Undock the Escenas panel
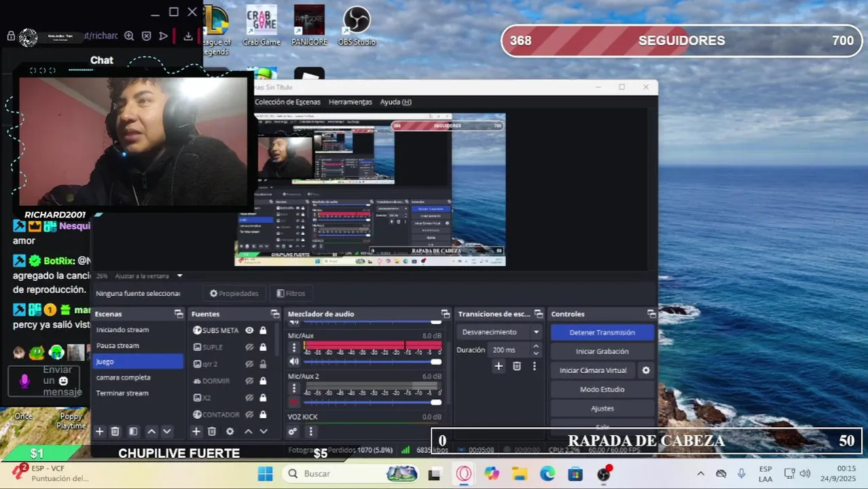Image resolution: width=868 pixels, height=489 pixels. coord(179,314)
